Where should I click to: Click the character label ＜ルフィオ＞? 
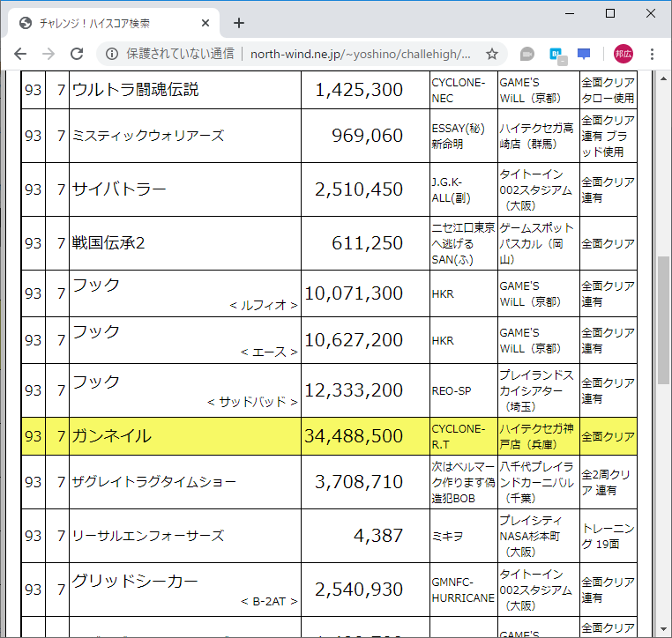[264, 305]
